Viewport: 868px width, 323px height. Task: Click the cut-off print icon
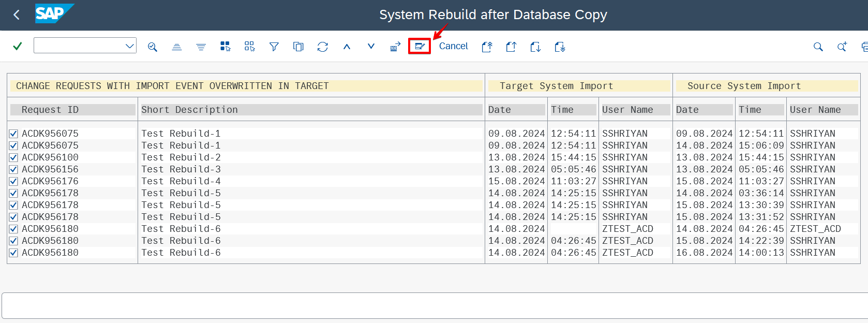[864, 47]
